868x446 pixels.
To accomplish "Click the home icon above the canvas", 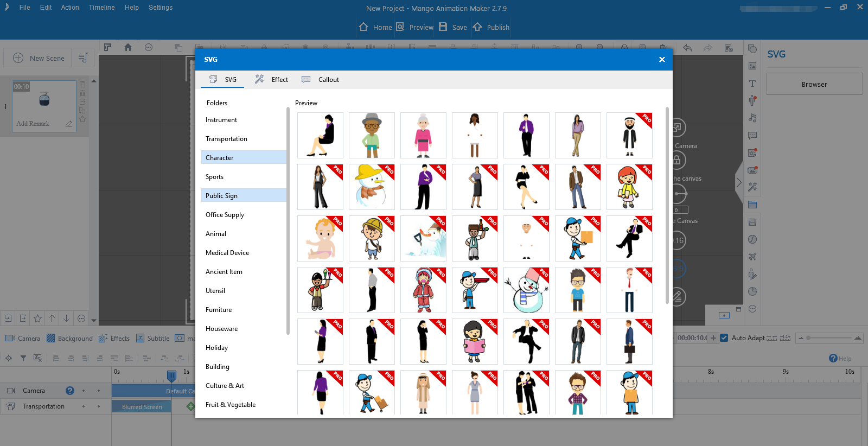I will pyautogui.click(x=128, y=48).
